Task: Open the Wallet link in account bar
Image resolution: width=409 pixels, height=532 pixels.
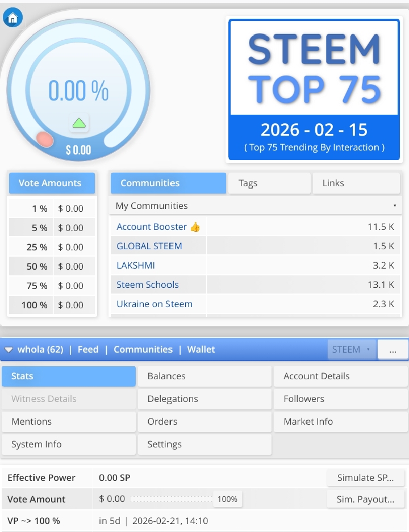Action: 201,350
